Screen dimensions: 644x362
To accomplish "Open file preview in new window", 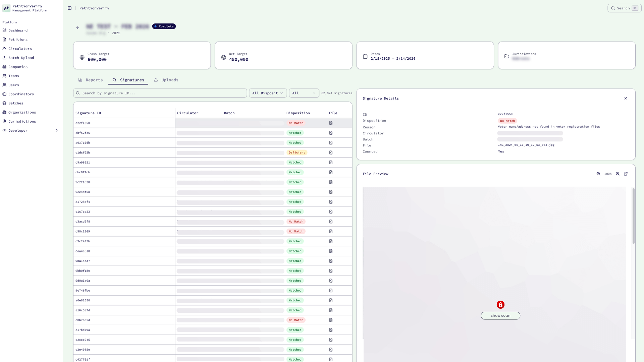I will pyautogui.click(x=626, y=174).
